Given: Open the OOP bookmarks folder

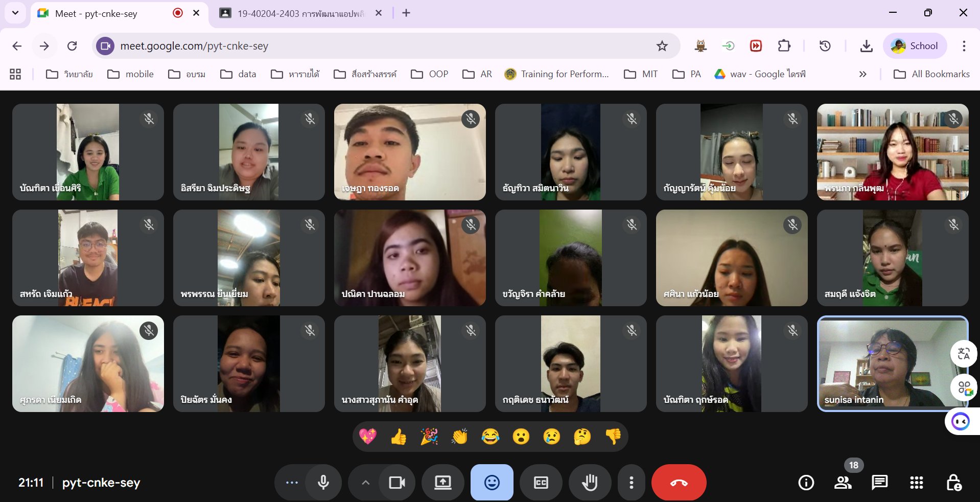Looking at the screenshot, I should (430, 74).
